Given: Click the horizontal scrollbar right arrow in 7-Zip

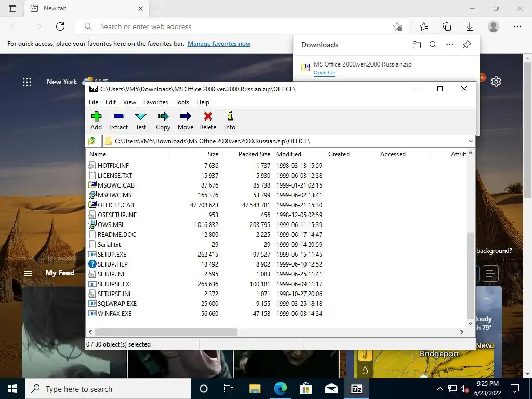Looking at the screenshot, I should pyautogui.click(x=462, y=332).
